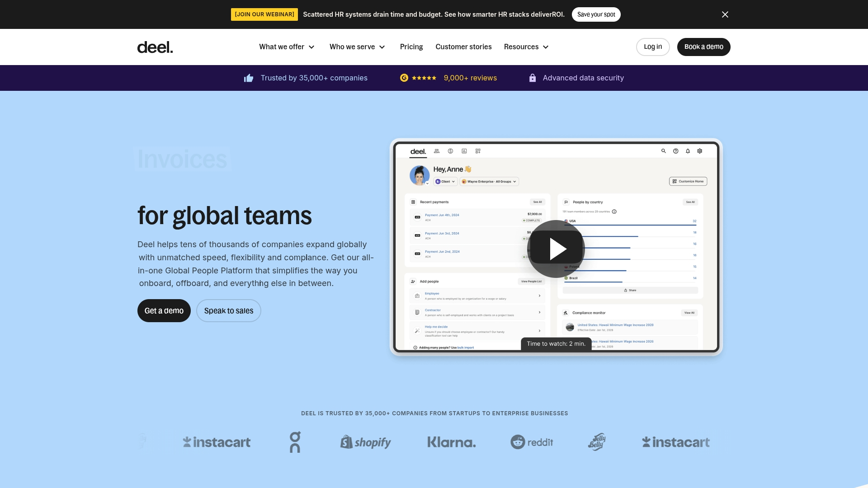Click the reddit logo
The width and height of the screenshot is (868, 488).
tap(532, 442)
